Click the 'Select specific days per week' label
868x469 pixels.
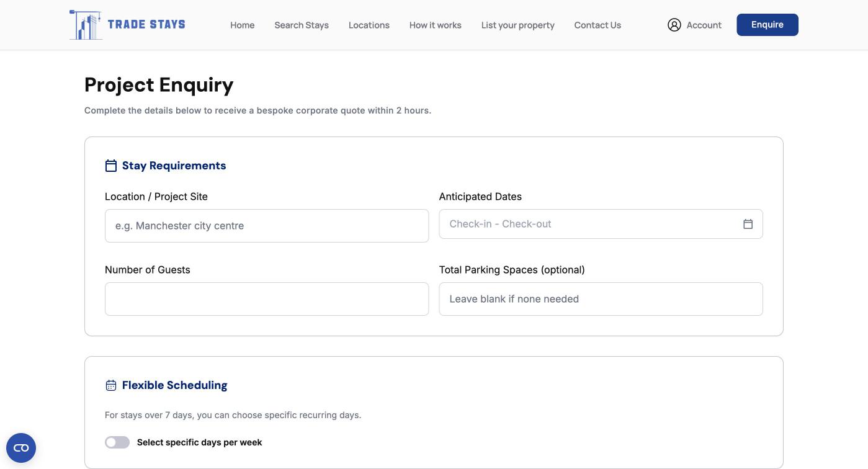tap(200, 442)
